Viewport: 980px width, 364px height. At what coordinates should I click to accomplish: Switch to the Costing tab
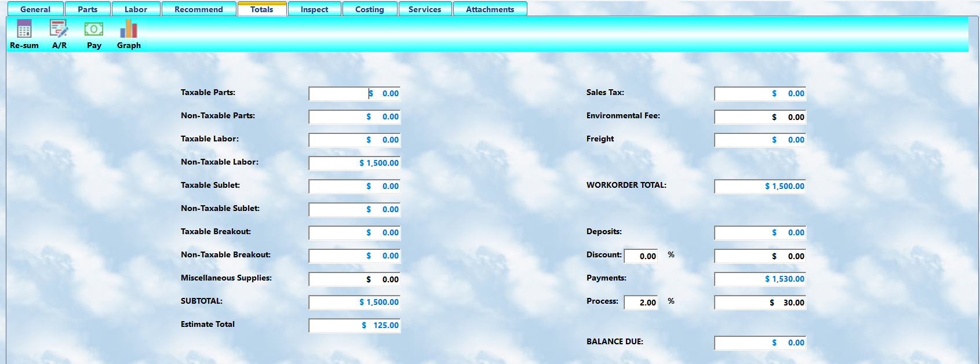pos(370,9)
